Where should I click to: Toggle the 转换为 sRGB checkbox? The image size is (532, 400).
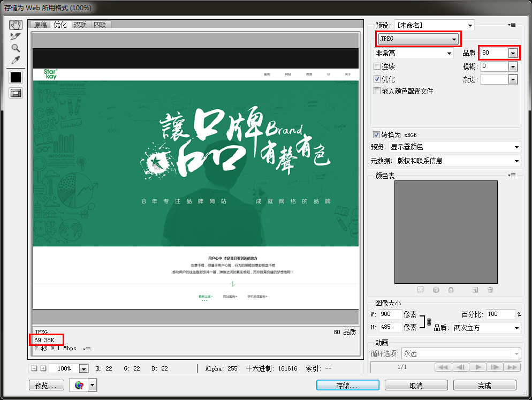pos(377,134)
